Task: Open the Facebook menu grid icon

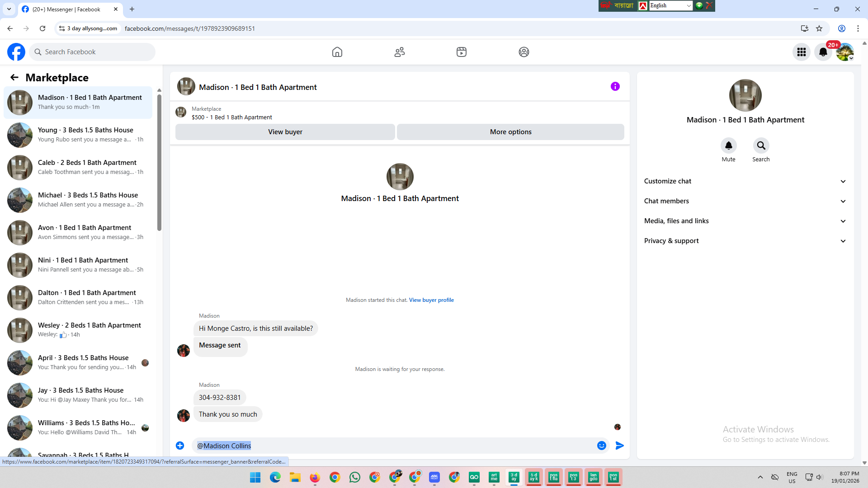Action: (801, 52)
